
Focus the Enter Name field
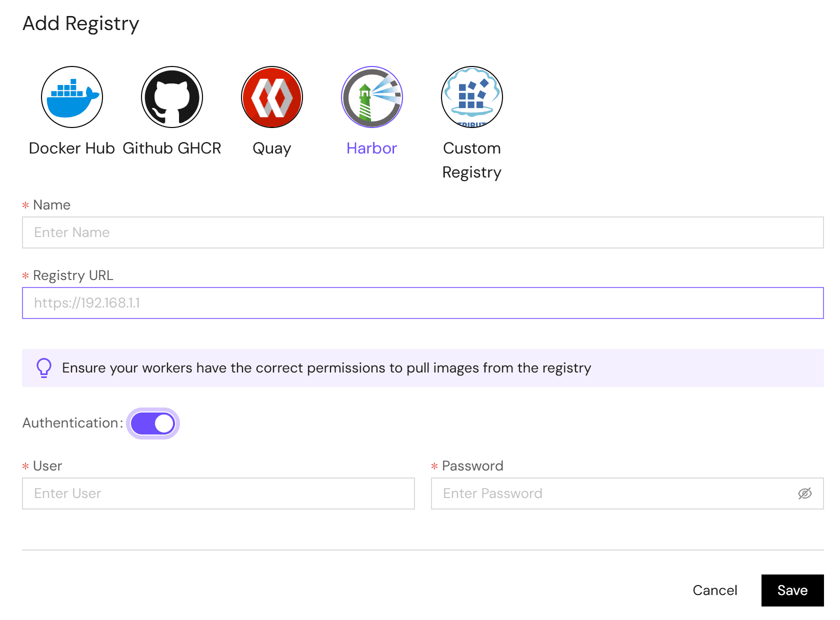pyautogui.click(x=422, y=232)
